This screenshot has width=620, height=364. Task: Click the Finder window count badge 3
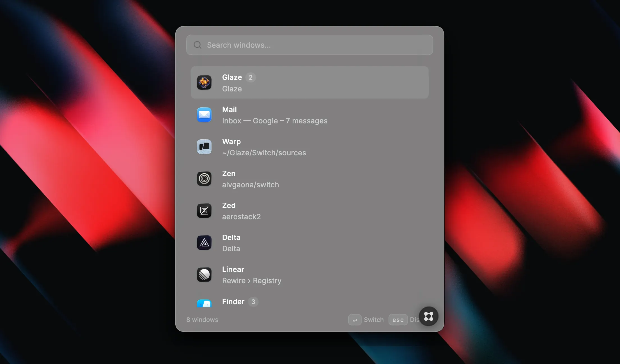[253, 302]
